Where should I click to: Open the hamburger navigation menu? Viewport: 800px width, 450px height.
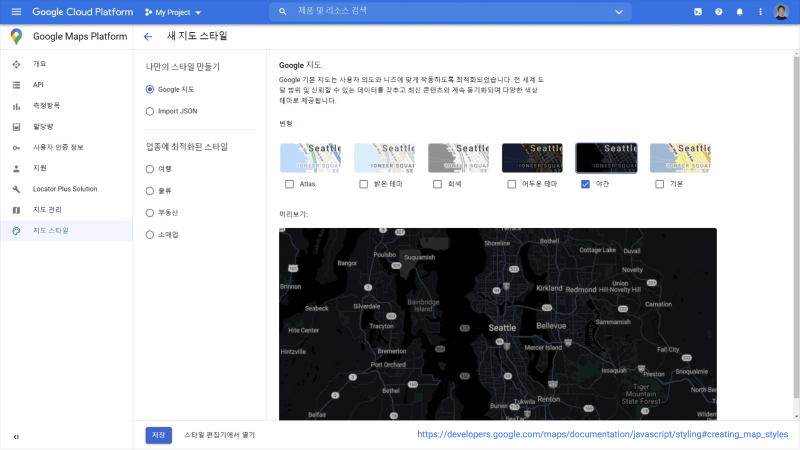coord(16,12)
